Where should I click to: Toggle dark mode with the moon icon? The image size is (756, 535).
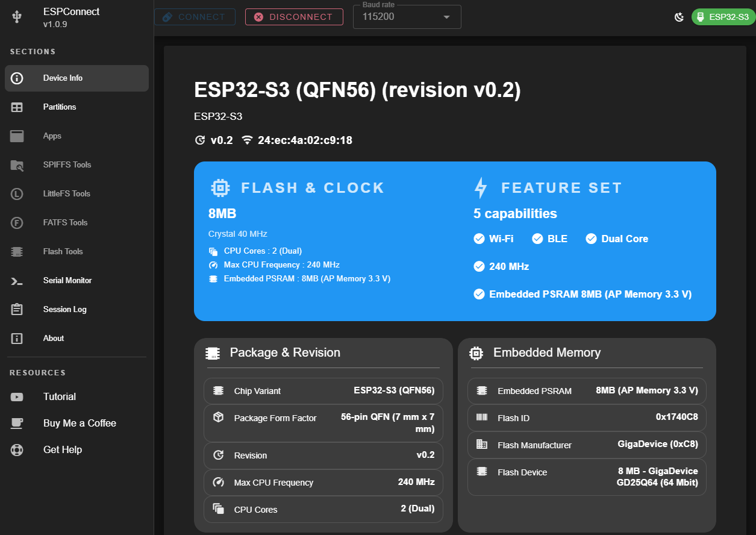[679, 17]
